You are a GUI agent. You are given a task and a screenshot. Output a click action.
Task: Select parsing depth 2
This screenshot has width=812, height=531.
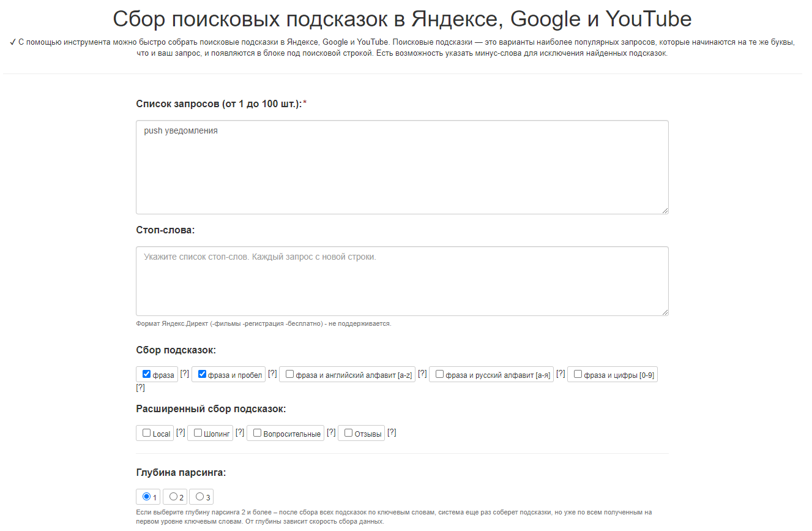174,497
